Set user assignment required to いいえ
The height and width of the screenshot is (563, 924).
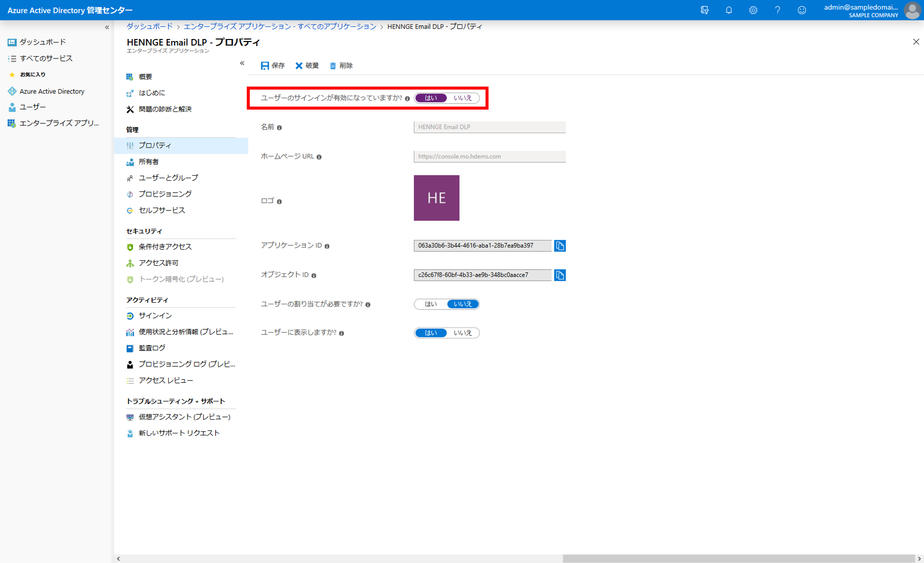click(463, 304)
